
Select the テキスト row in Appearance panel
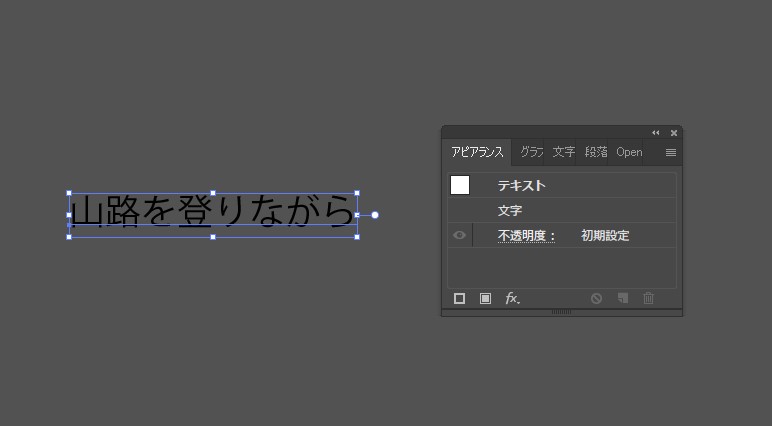[x=562, y=185]
